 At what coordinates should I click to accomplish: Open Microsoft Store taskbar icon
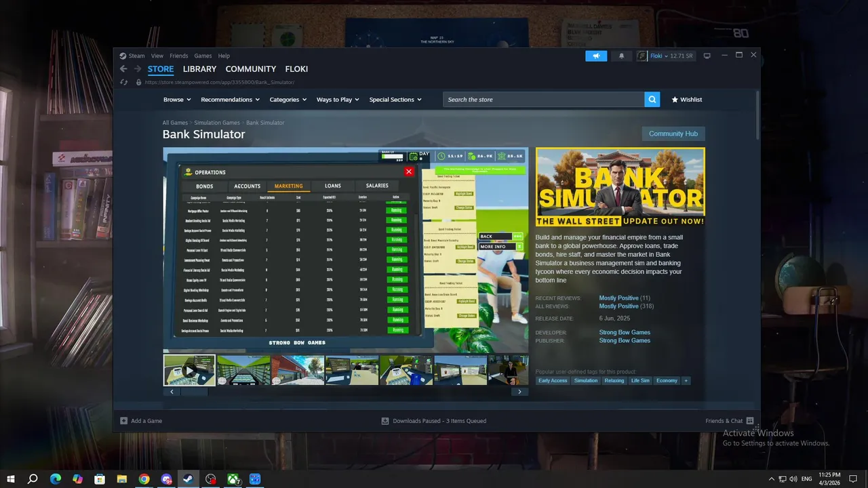click(100, 479)
